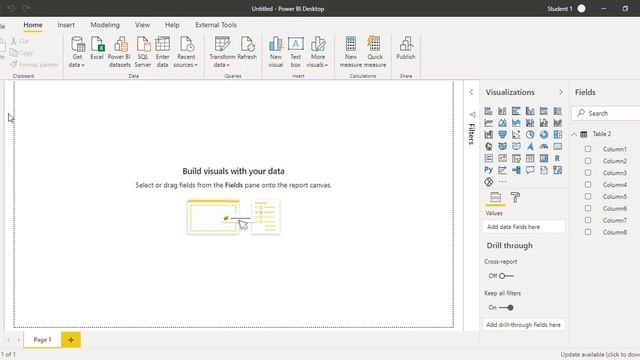Select the Decomposition tree visual
Image resolution: width=640 pixels, height=360 pixels.
pyautogui.click(x=516, y=170)
